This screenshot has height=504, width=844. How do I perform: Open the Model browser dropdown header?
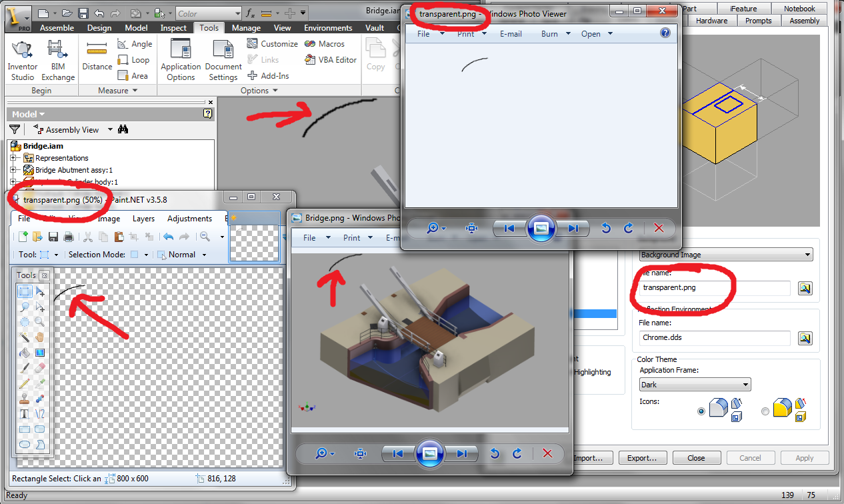click(29, 114)
